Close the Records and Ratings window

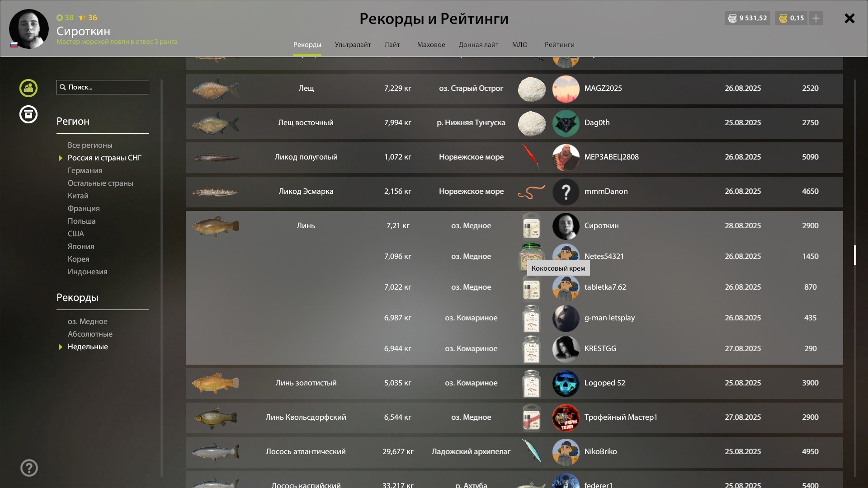click(849, 18)
